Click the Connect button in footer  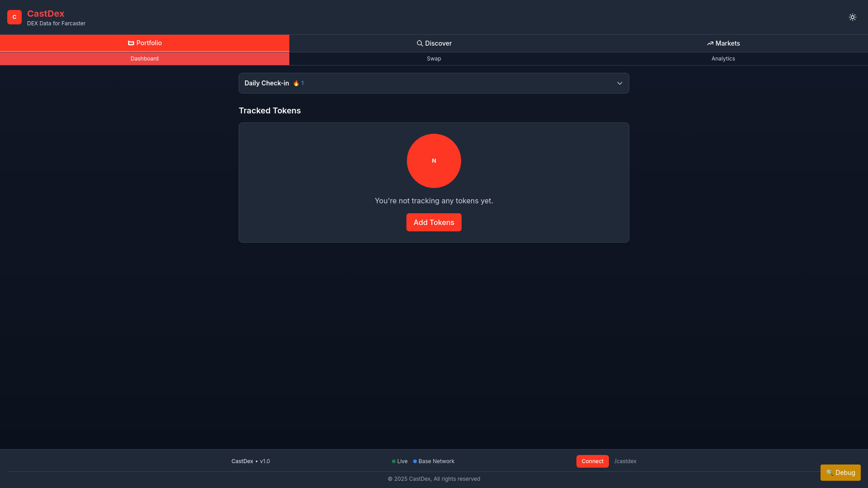coord(592,461)
